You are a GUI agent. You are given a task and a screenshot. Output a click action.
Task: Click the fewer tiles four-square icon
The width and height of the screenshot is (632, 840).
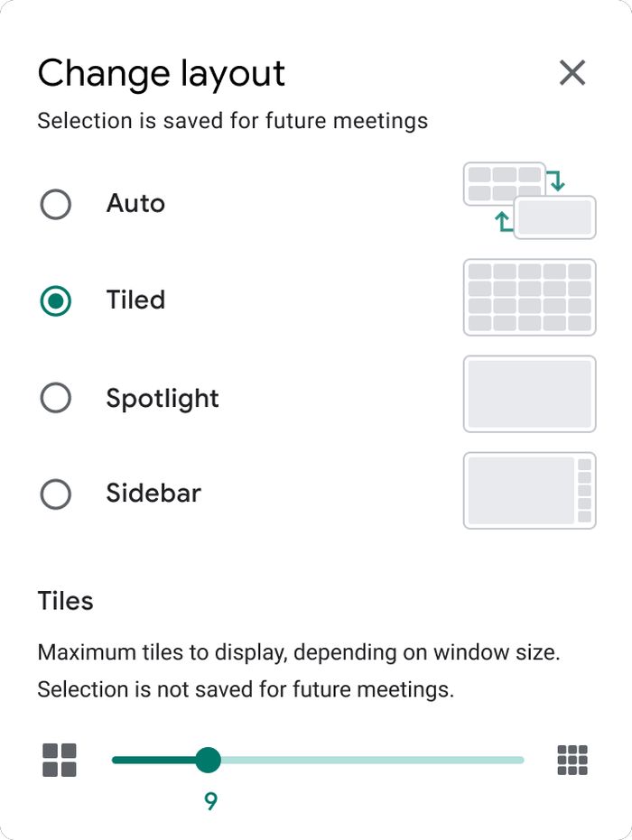(60, 760)
